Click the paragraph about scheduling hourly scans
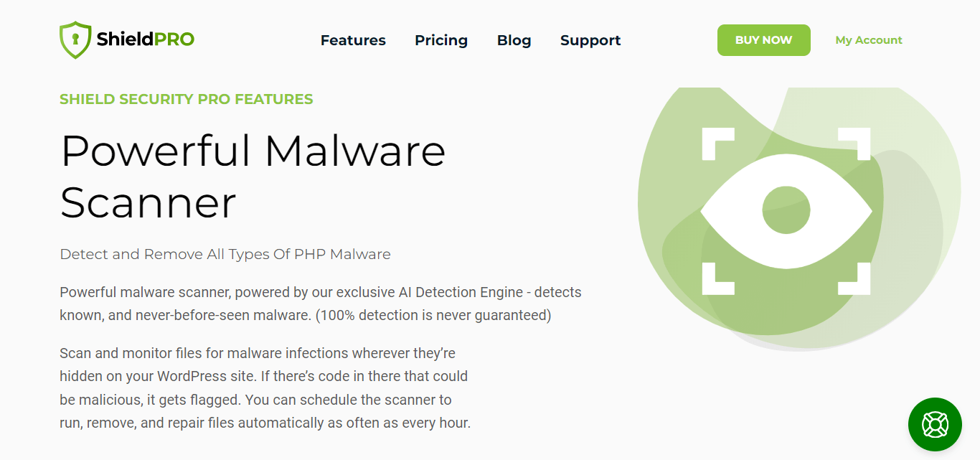The width and height of the screenshot is (980, 460). pyautogui.click(x=265, y=388)
